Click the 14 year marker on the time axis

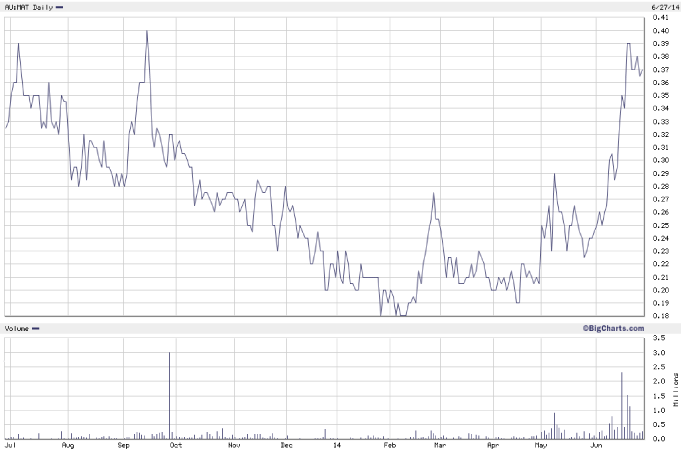coord(335,444)
